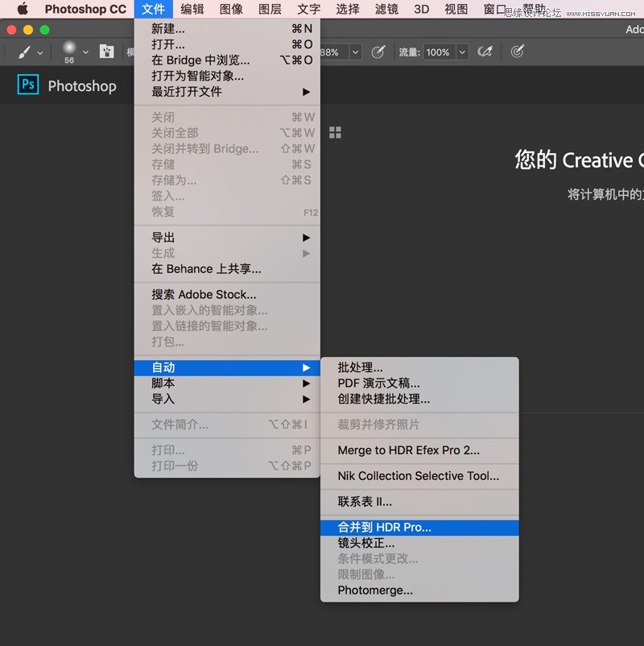The image size is (644, 646).
Task: Open the 滤镜 menu
Action: (x=386, y=9)
